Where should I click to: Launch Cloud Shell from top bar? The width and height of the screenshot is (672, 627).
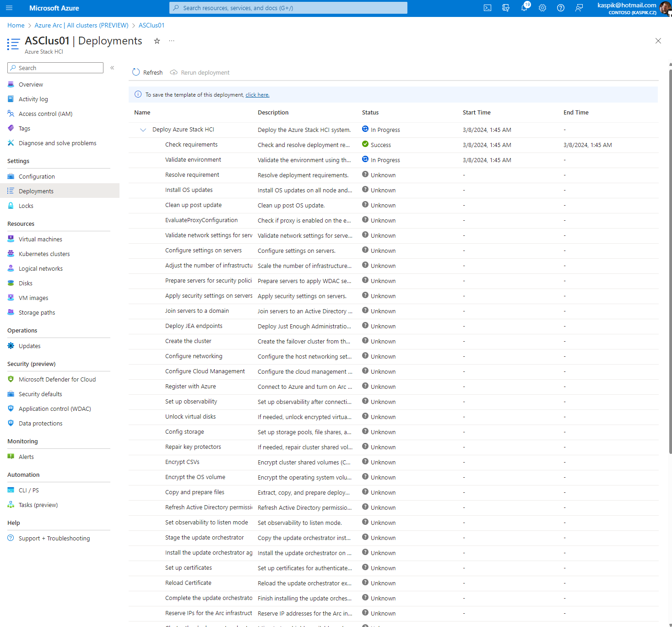tap(488, 8)
